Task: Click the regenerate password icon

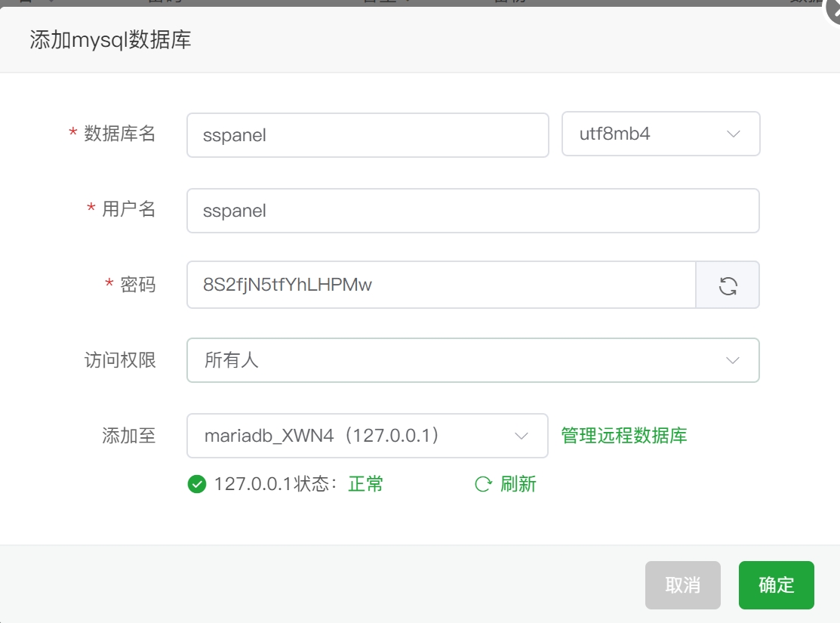Action: coord(728,285)
